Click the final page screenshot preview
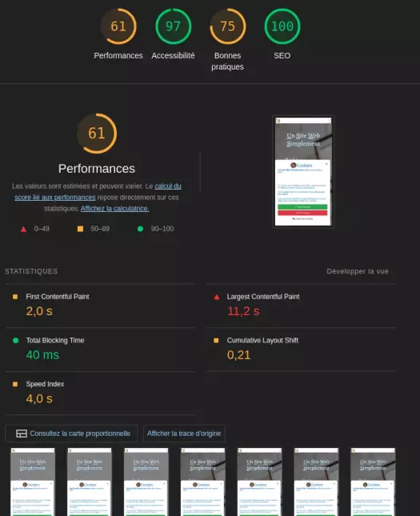The height and width of the screenshot is (516, 420). [303, 171]
